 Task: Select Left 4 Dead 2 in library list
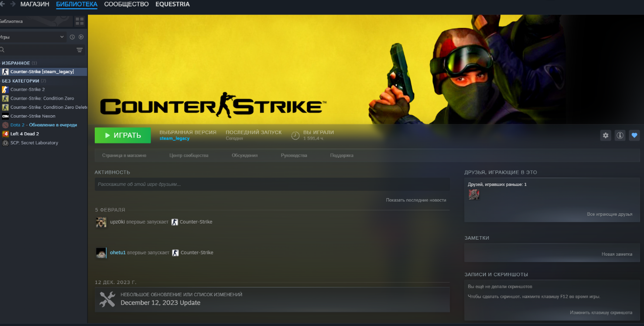[24, 134]
